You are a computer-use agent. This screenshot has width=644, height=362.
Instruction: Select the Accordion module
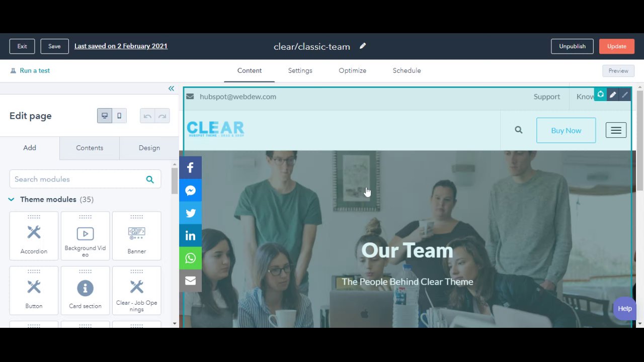coord(34,236)
